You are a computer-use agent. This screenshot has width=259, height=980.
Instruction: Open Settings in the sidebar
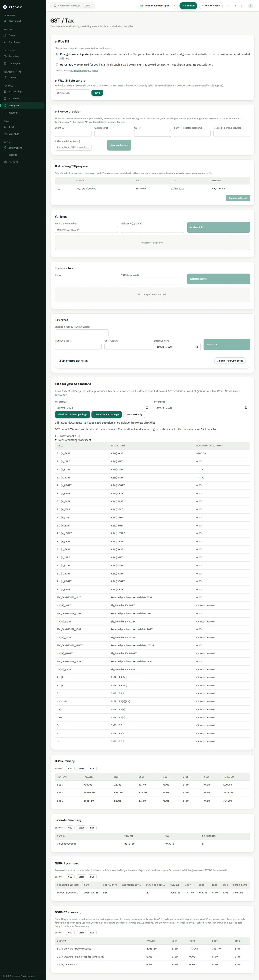[22, 162]
